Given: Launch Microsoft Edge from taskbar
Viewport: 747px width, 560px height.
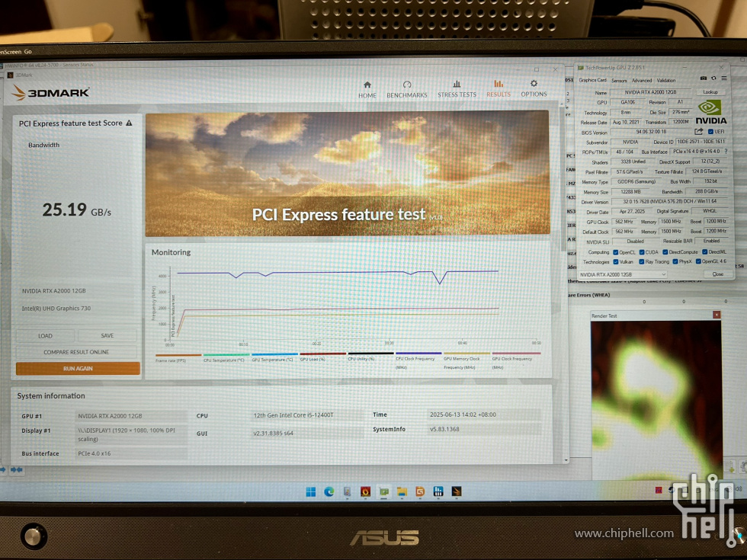Looking at the screenshot, I should coord(329,491).
